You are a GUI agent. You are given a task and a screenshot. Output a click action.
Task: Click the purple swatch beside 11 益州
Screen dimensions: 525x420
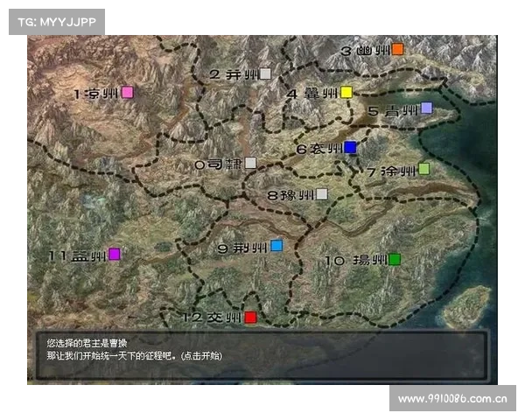[x=114, y=255]
